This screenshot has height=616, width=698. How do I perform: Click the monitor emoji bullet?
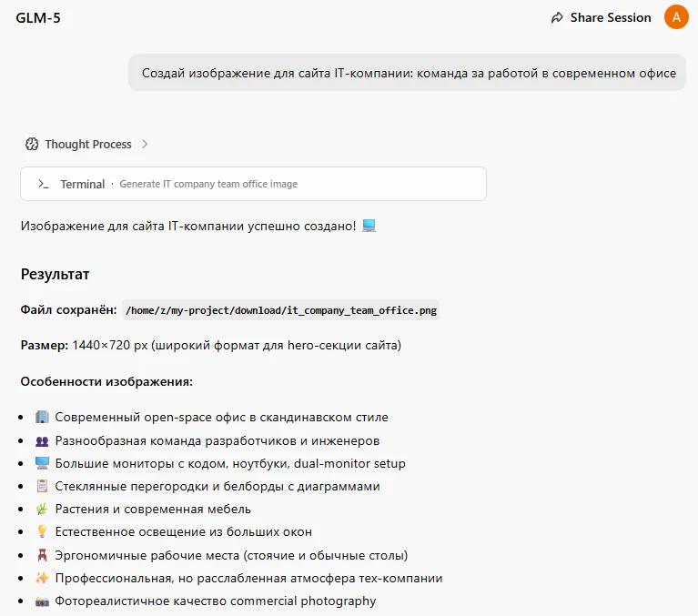42,463
